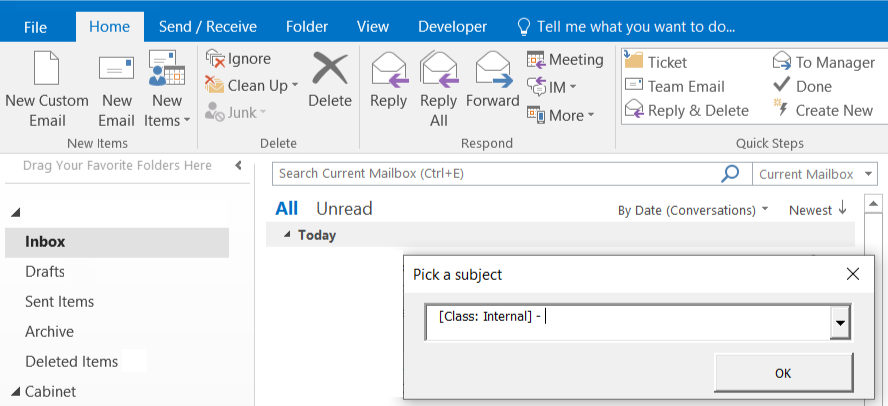
Task: Collapse the Today group
Action: click(288, 234)
